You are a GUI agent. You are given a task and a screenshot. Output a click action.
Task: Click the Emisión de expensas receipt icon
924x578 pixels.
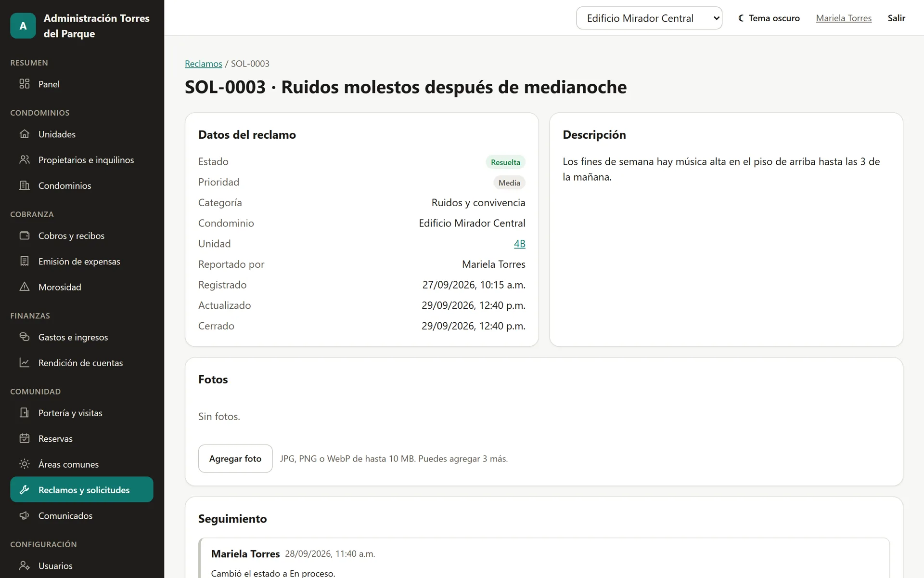[x=25, y=261]
